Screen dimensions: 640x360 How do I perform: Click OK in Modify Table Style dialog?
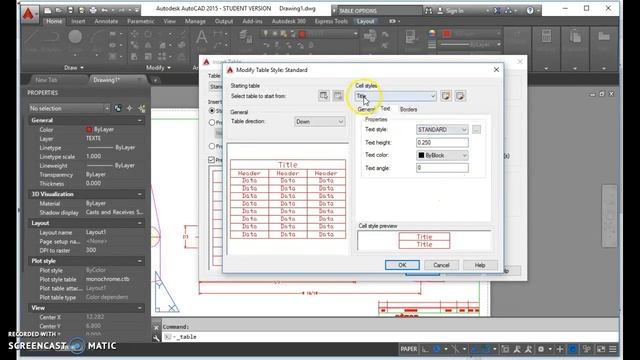(402, 265)
